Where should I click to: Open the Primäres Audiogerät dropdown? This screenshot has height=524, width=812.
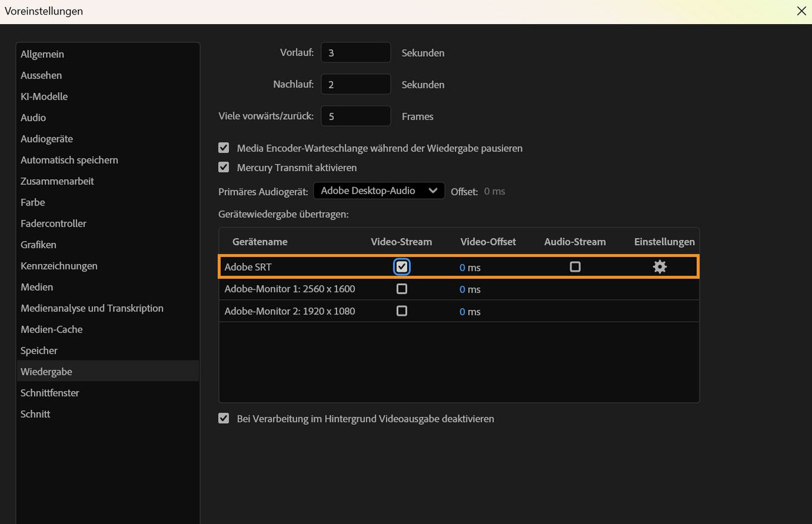tap(379, 190)
